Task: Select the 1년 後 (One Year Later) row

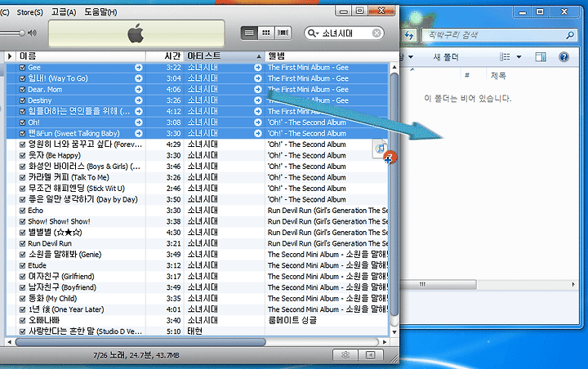Action: (x=197, y=309)
